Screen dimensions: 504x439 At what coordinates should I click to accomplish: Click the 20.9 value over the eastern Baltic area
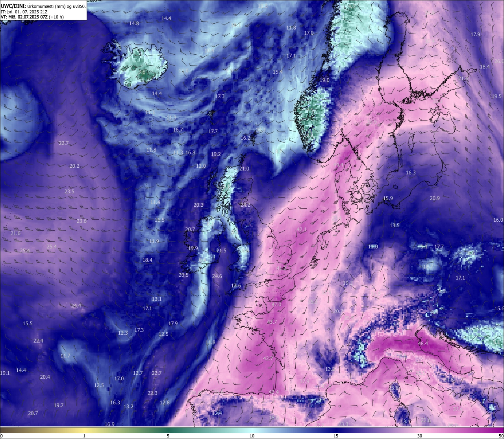tap(435, 198)
